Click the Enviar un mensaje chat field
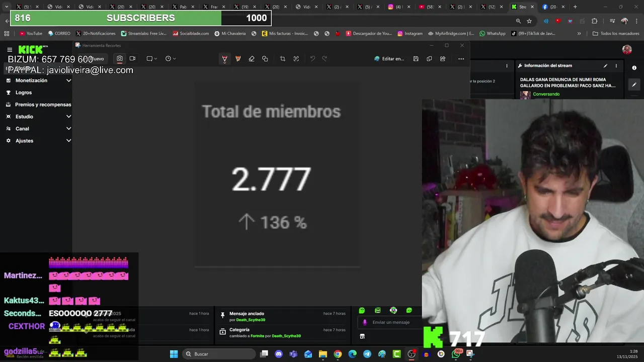Screen dimensions: 644x362 click(x=391, y=322)
